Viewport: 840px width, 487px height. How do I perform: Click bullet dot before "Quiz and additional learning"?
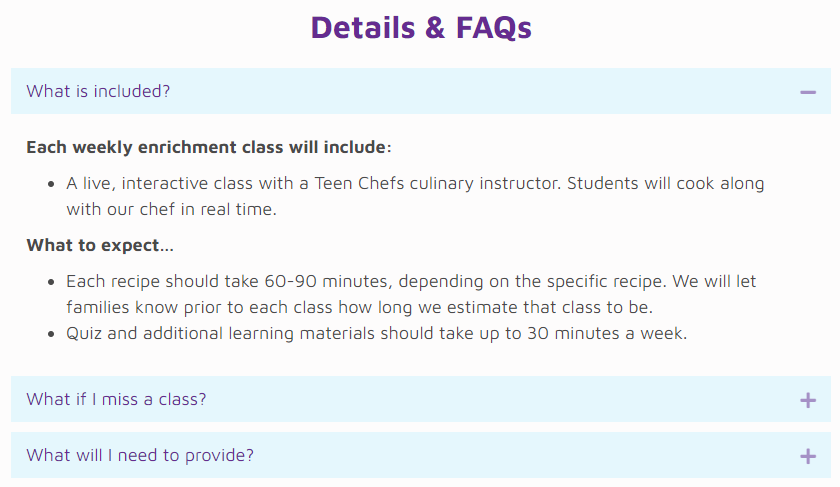click(x=51, y=335)
